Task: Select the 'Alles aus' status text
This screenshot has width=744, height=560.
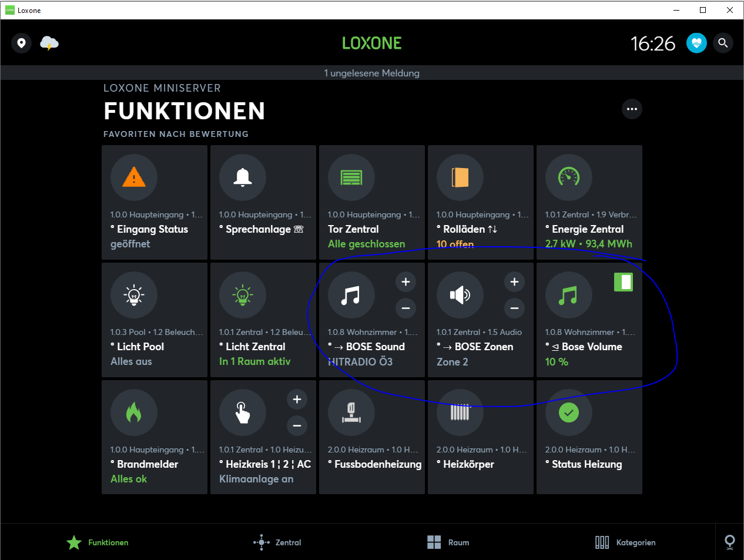Action: [x=132, y=361]
